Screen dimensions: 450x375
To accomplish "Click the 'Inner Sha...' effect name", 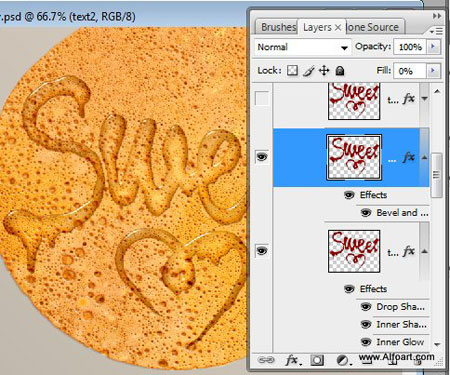I will (x=401, y=324).
